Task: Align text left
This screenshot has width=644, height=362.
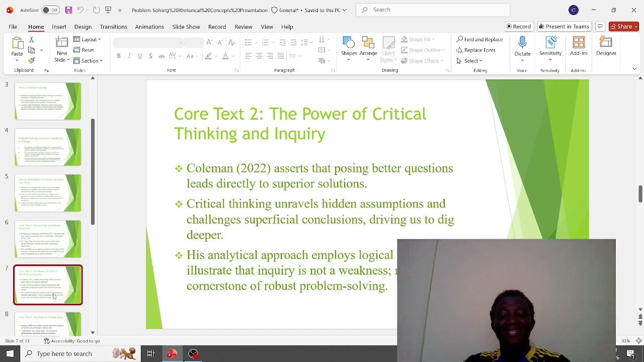Action: coord(249,56)
